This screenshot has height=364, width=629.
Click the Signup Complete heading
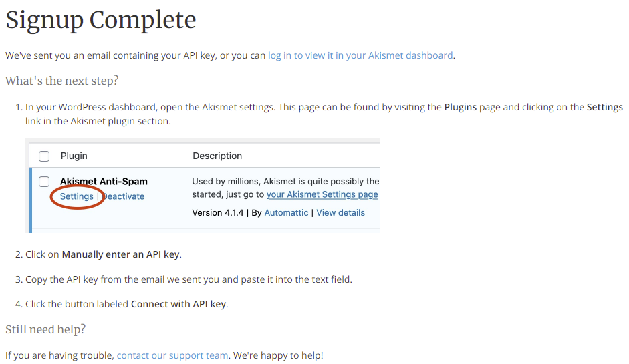point(101,19)
